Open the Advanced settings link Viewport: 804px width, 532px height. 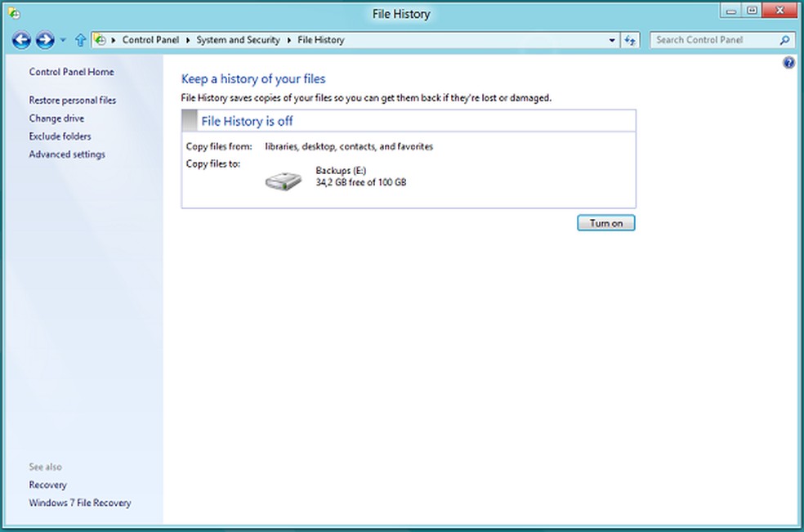tap(67, 154)
